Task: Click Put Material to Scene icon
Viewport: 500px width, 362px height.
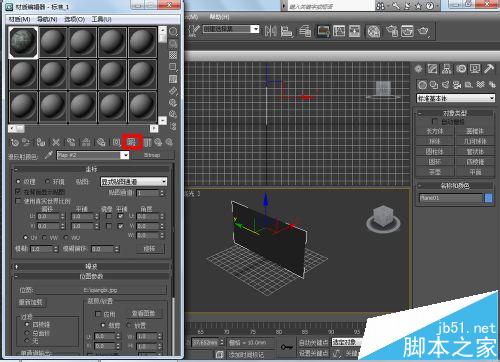Action: point(26,143)
